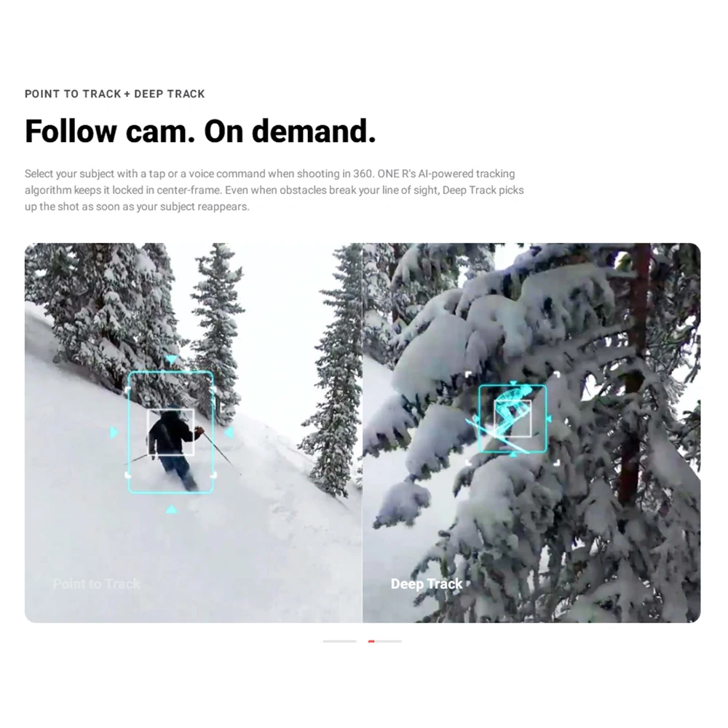Click the cyan arrow below left tracking box

[x=171, y=510]
